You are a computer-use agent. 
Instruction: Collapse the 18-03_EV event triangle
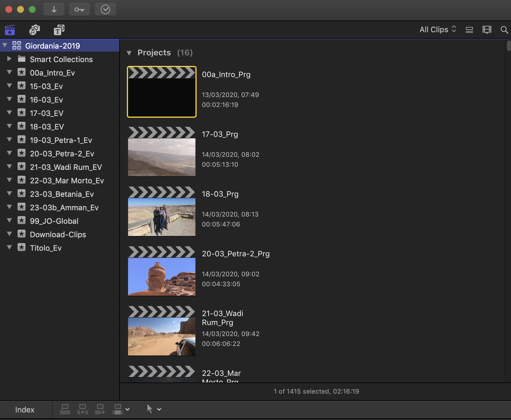(9, 126)
